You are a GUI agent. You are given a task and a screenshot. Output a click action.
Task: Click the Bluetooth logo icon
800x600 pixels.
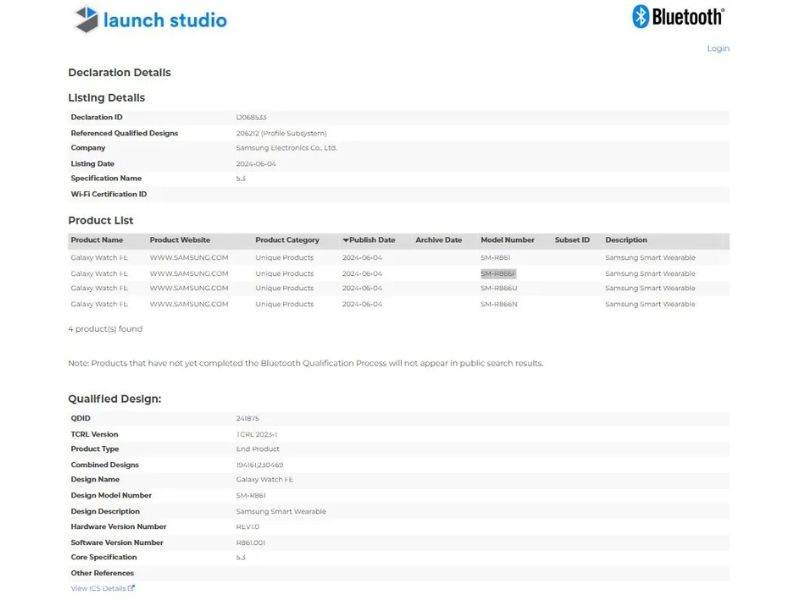click(x=640, y=16)
